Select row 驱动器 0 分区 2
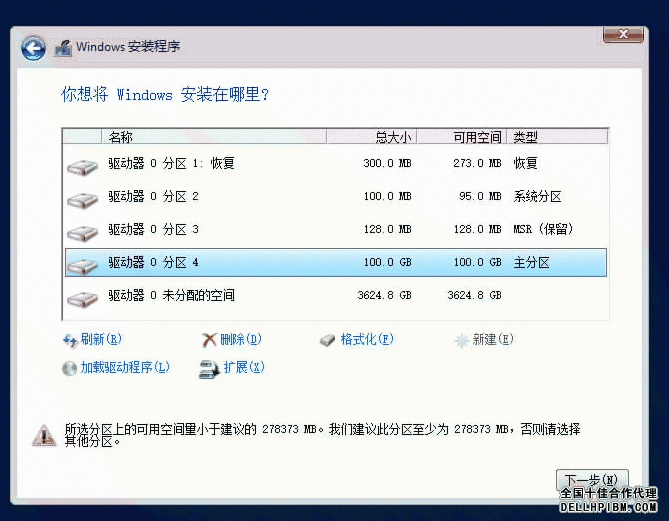669x521 pixels. point(336,196)
